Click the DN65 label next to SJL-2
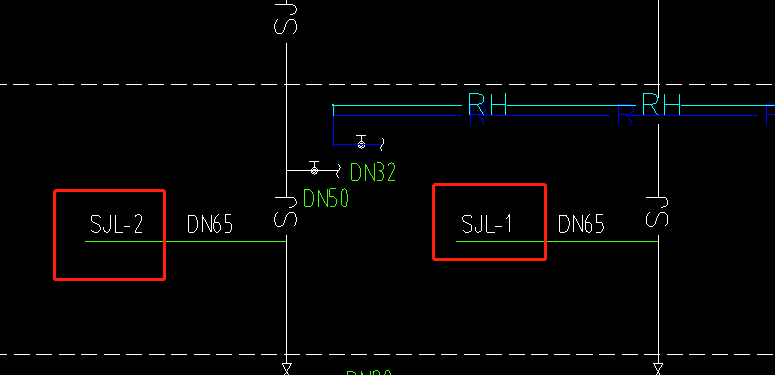 210,224
